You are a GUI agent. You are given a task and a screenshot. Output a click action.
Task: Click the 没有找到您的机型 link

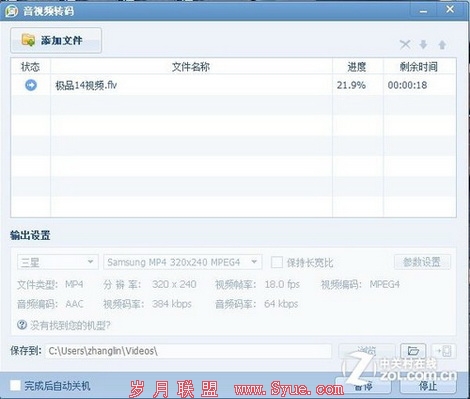(x=70, y=325)
